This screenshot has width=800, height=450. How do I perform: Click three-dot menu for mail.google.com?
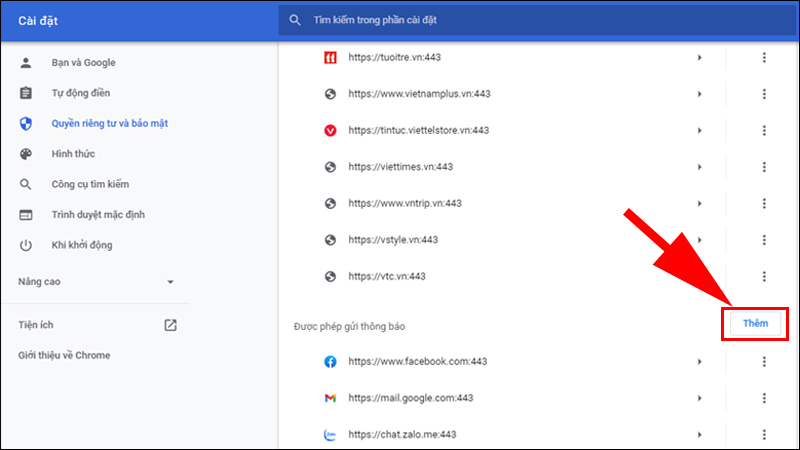(763, 397)
